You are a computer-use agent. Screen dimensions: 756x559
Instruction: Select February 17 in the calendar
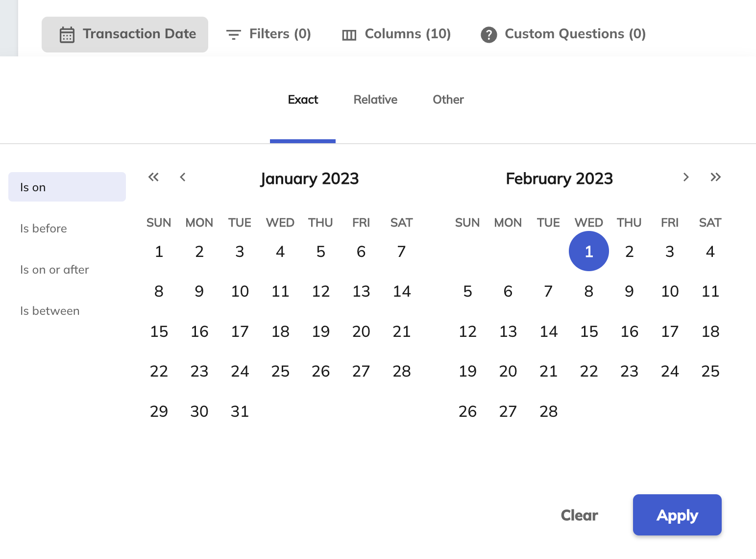(x=670, y=331)
